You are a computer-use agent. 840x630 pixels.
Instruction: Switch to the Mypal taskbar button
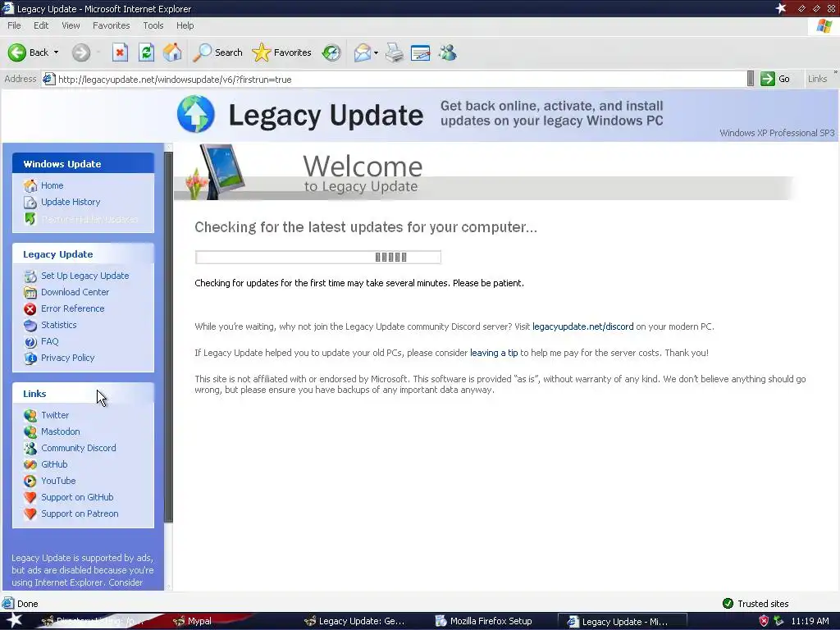[192, 621]
